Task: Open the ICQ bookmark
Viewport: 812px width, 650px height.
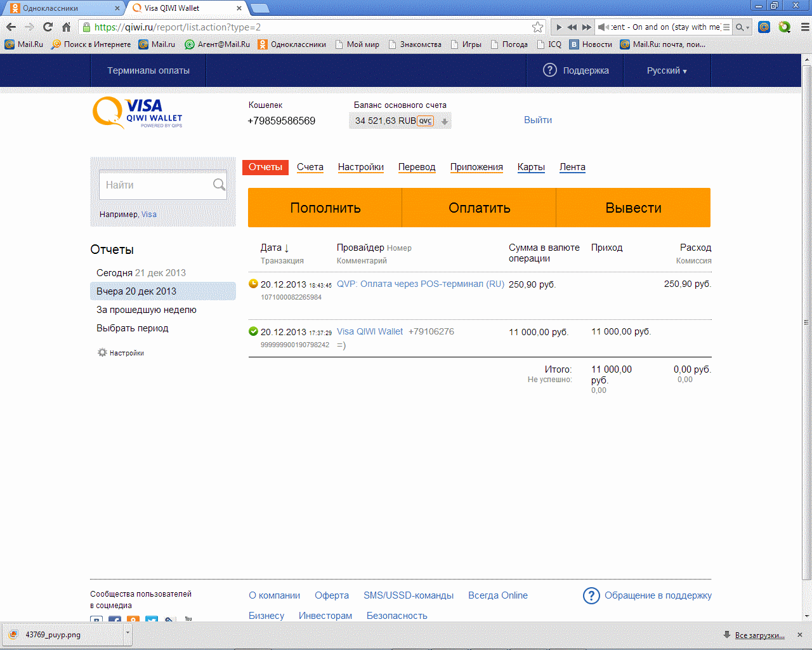Action: (x=549, y=44)
